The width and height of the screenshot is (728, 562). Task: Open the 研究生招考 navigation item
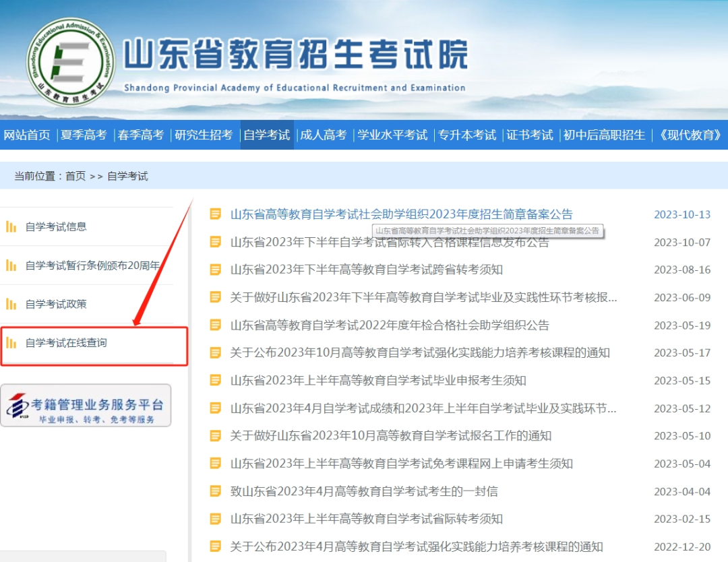(x=204, y=135)
